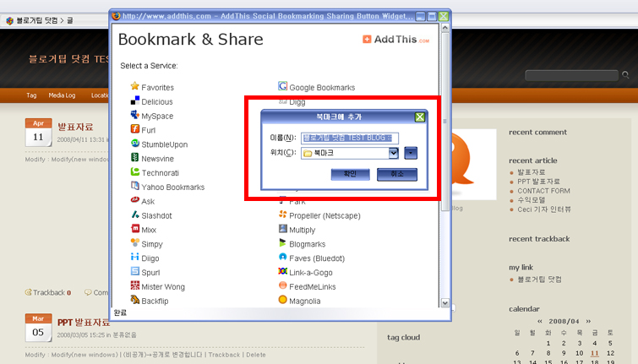Open the Media Log menu on blog
This screenshot has width=638, height=364.
click(62, 95)
